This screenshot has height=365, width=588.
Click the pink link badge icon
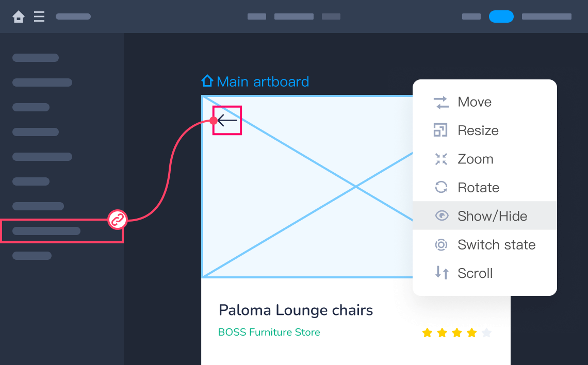118,220
